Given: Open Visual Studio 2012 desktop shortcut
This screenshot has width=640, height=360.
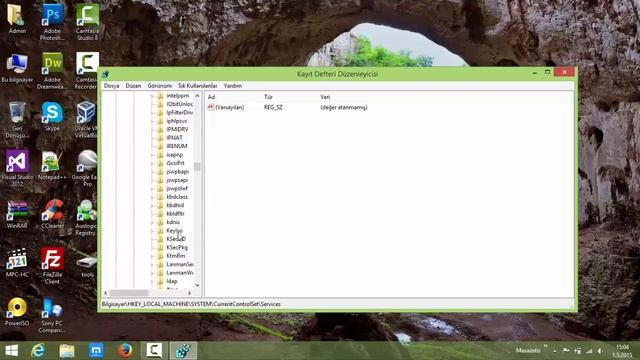Looking at the screenshot, I should point(17,168).
